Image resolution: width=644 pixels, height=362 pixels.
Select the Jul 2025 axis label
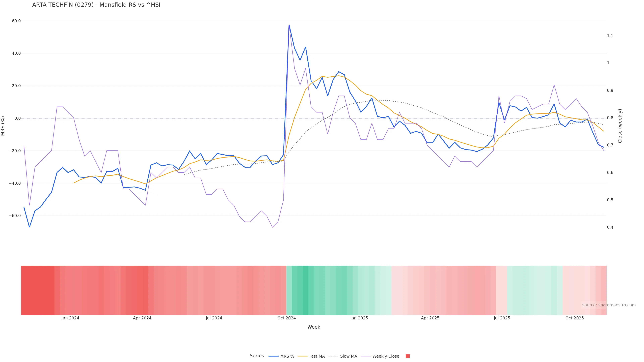(502, 318)
